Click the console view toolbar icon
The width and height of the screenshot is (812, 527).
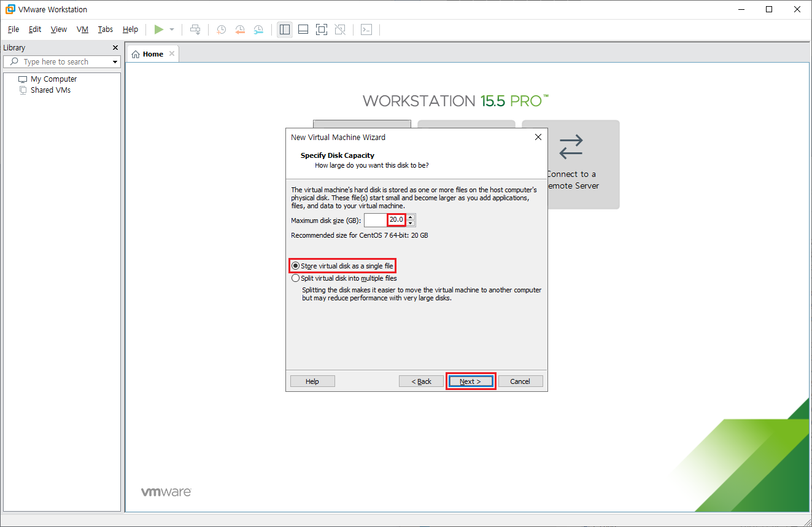point(366,29)
